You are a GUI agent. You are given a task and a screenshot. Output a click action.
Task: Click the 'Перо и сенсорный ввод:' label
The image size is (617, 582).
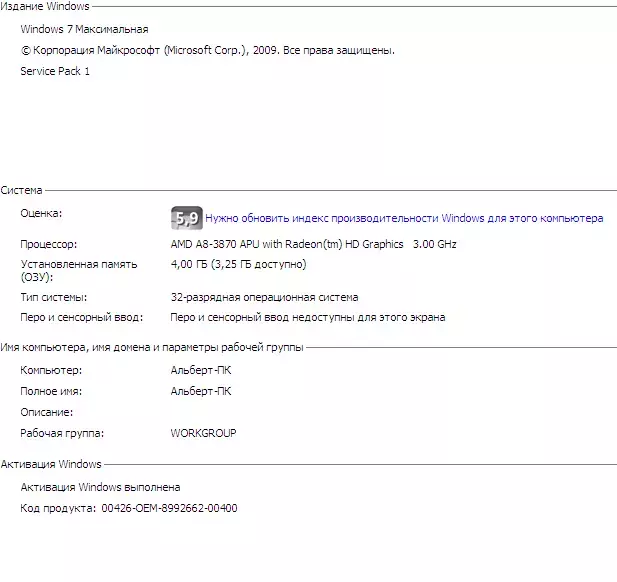pyautogui.click(x=82, y=318)
